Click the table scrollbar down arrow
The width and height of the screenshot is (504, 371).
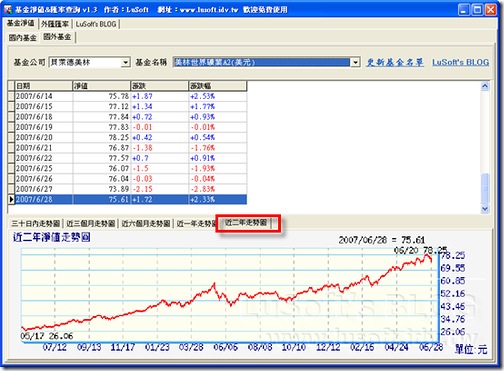tap(485, 209)
